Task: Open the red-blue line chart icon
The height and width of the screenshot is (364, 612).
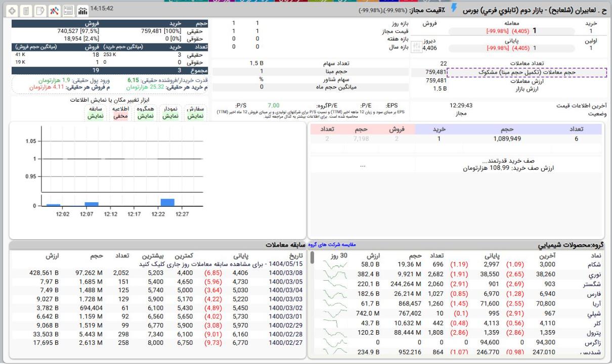Action: (x=55, y=10)
